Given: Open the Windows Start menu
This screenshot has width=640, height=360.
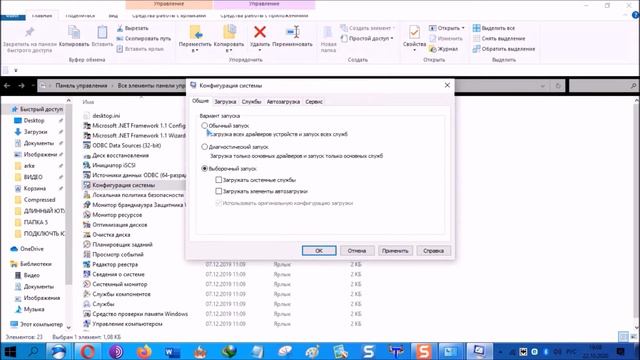Looking at the screenshot, I should (x=10, y=351).
